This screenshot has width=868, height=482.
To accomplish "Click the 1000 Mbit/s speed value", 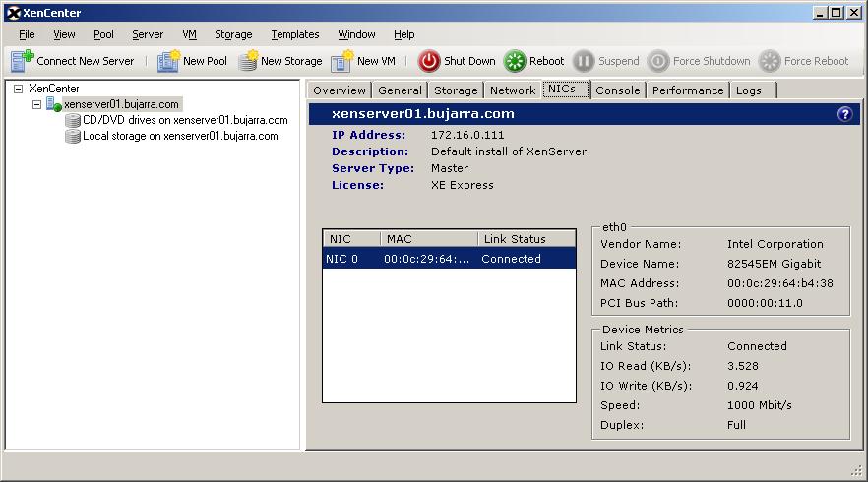I will [760, 405].
